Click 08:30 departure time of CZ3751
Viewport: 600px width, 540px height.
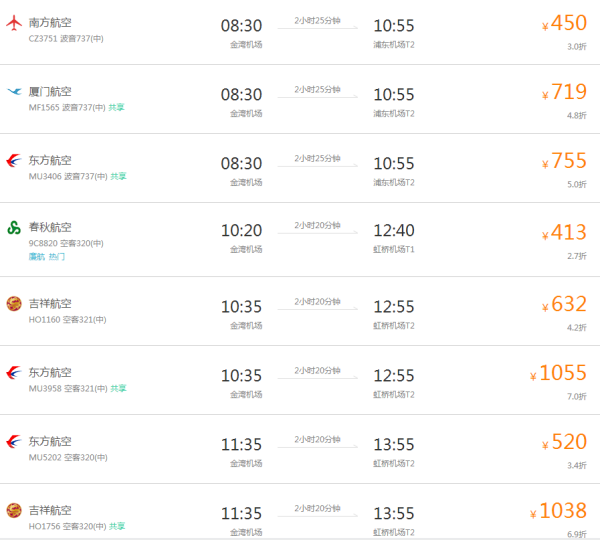pos(241,26)
